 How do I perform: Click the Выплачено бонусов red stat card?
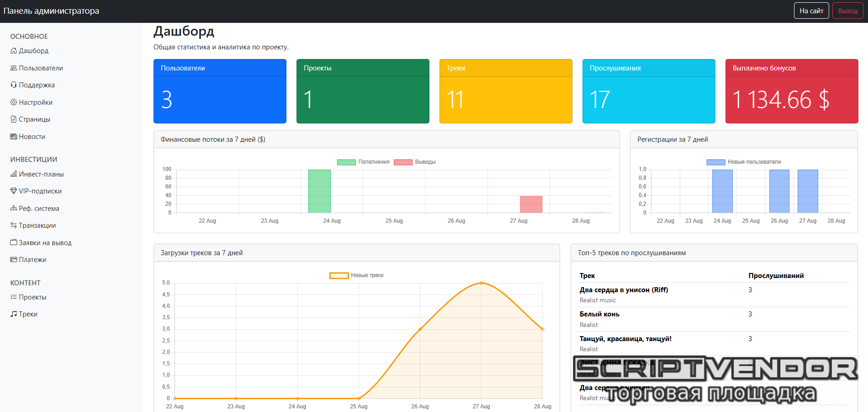pyautogui.click(x=791, y=91)
